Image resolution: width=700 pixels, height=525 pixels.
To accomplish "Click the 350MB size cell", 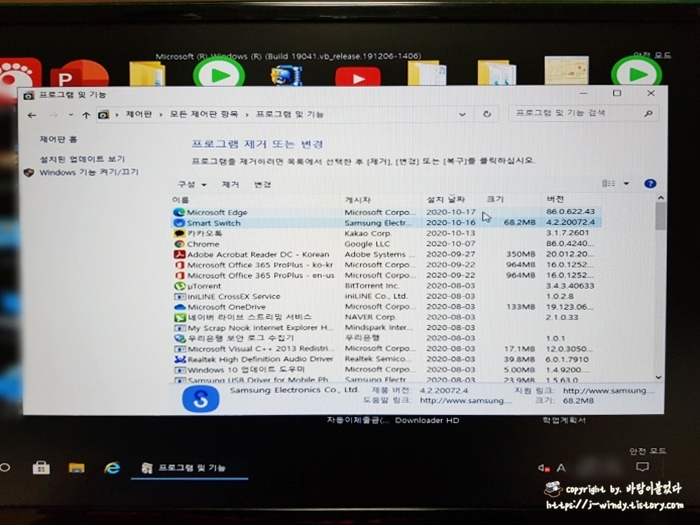I will click(520, 254).
